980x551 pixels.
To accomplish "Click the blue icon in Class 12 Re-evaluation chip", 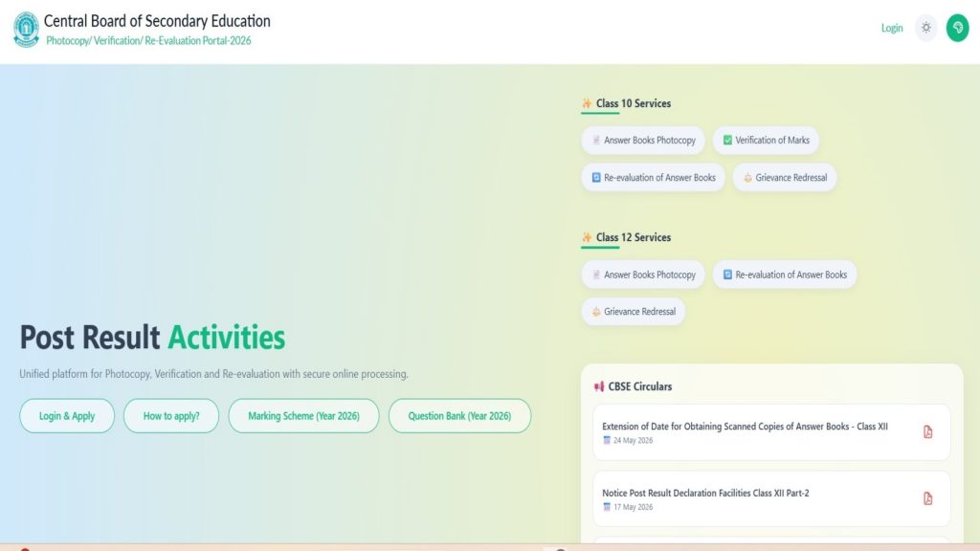I will pyautogui.click(x=727, y=275).
